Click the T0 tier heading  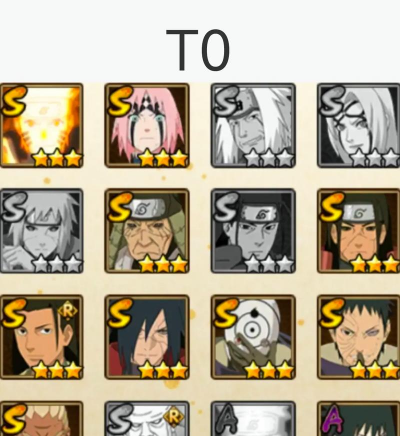click(x=198, y=50)
